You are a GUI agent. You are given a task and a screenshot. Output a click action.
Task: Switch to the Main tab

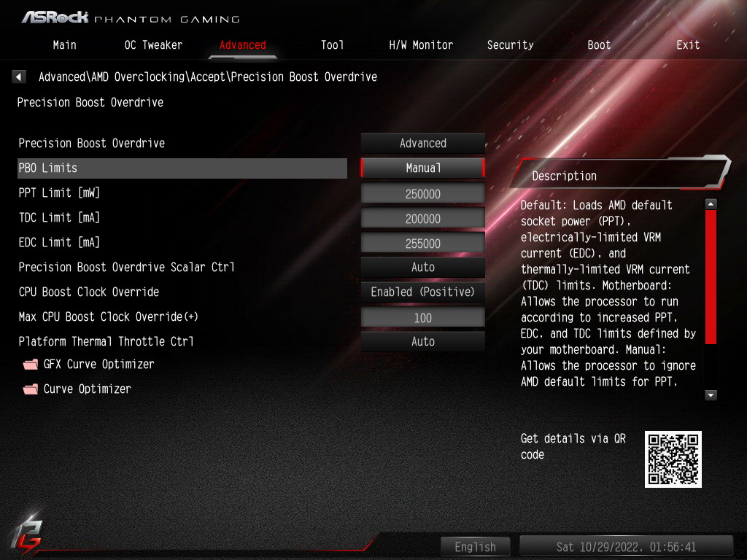64,45
